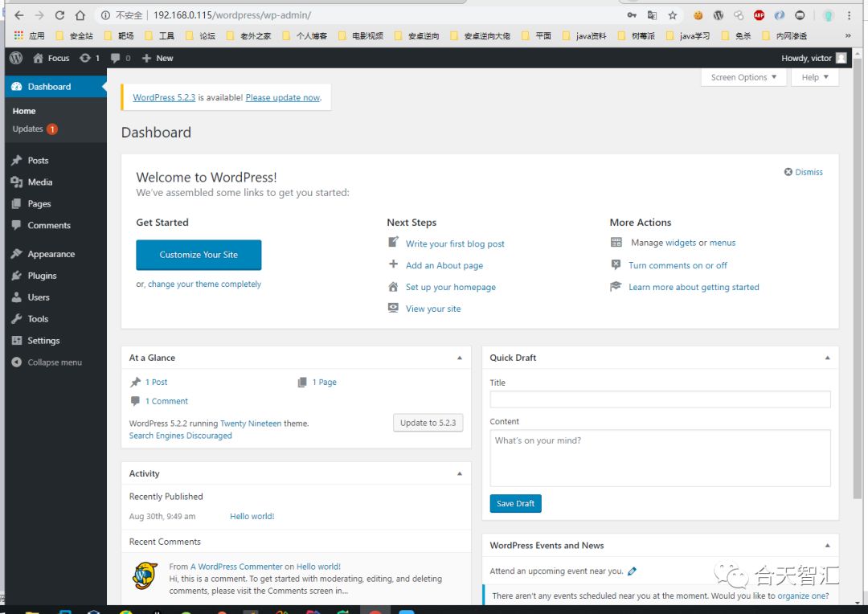Click the browser address bar URL
The image size is (868, 614).
(x=232, y=15)
